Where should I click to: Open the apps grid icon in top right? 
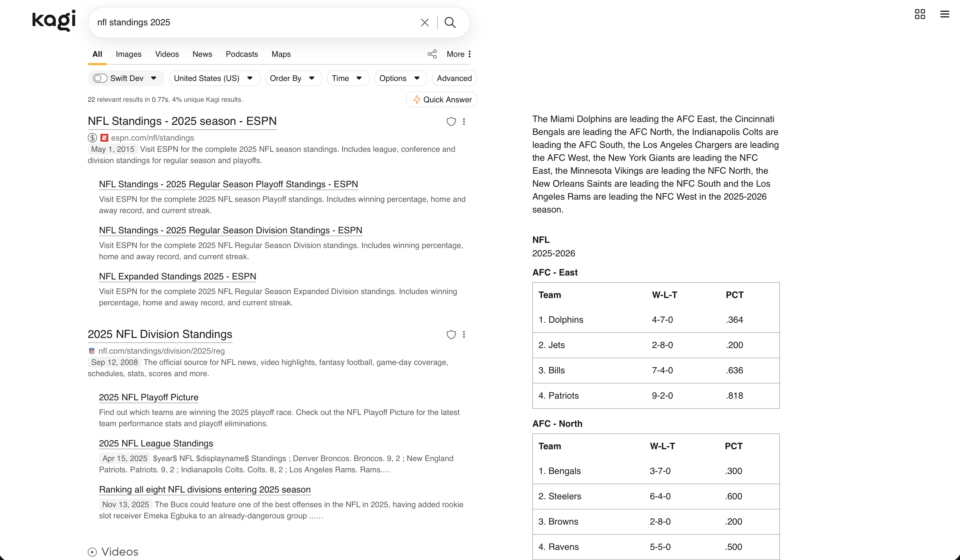(x=920, y=14)
